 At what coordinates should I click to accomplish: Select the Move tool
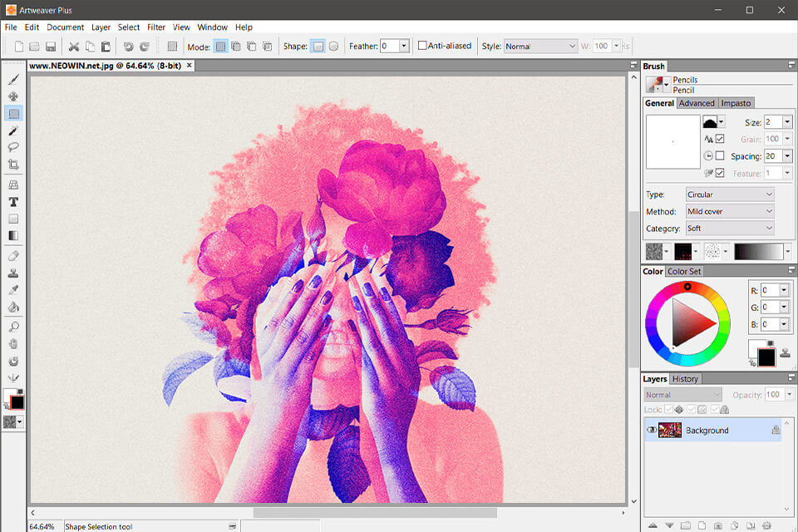pos(13,96)
